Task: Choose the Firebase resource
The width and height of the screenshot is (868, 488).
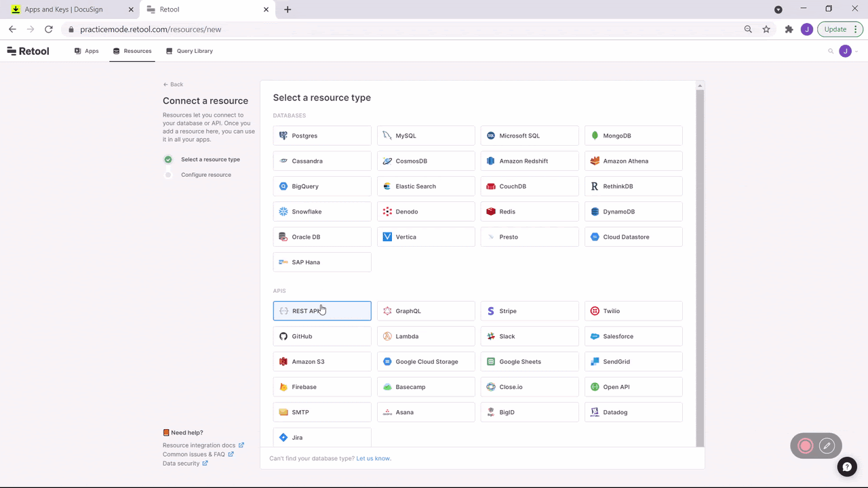Action: pos(322,387)
